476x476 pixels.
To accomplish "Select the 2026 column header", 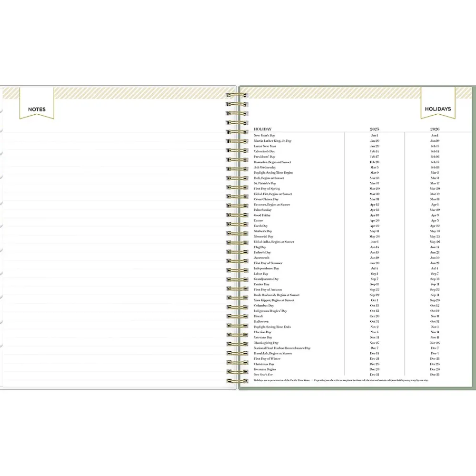I will (x=435, y=129).
